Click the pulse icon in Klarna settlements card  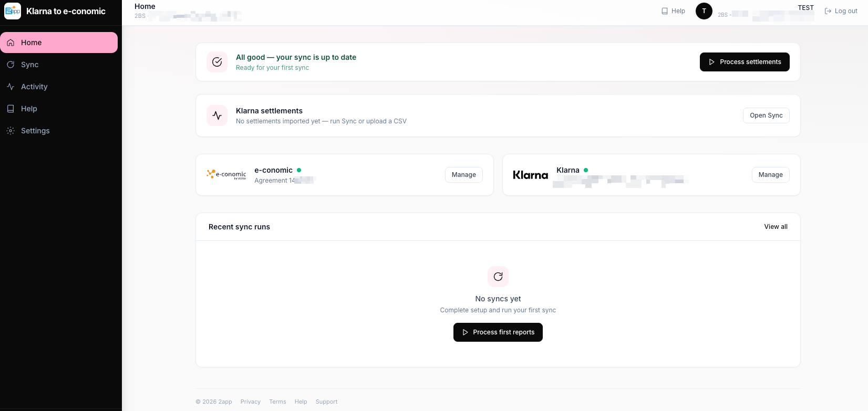tap(217, 115)
